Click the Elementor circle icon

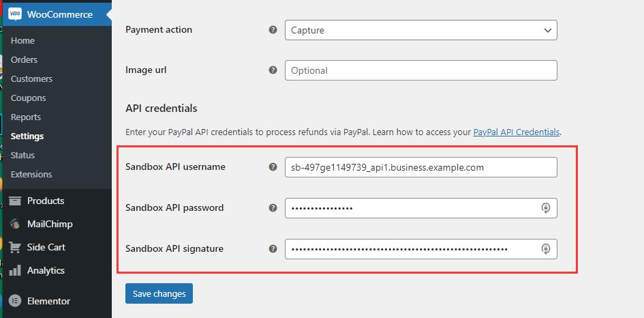tap(15, 301)
